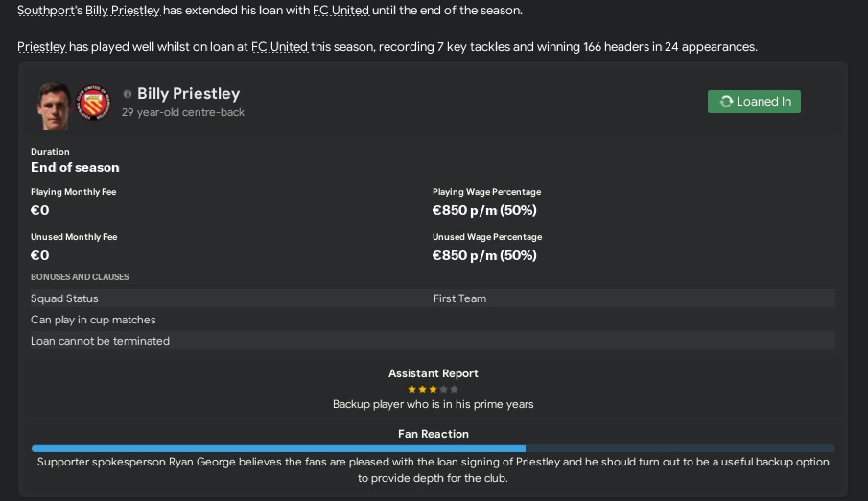This screenshot has width=868, height=501.
Task: Click the info icon beside Billy Priestley
Action: [x=128, y=94]
